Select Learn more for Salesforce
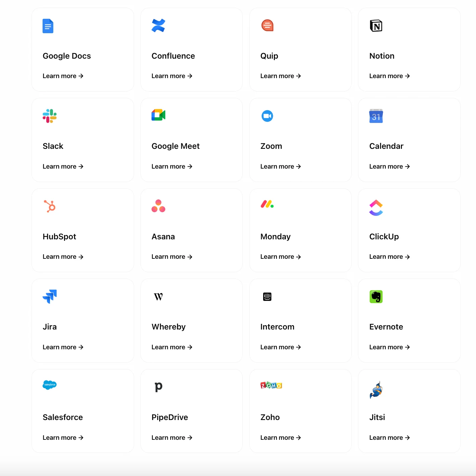This screenshot has width=476, height=476. [63, 438]
